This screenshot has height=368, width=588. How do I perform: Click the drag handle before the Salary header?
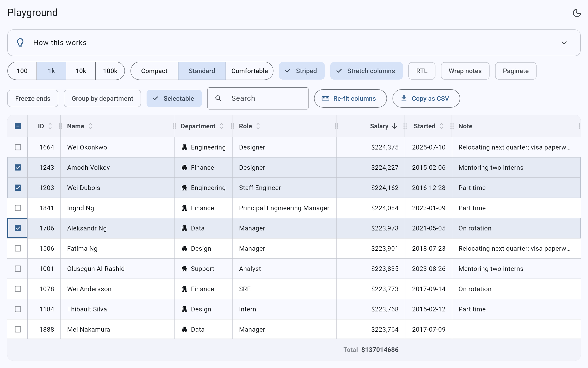[336, 126]
